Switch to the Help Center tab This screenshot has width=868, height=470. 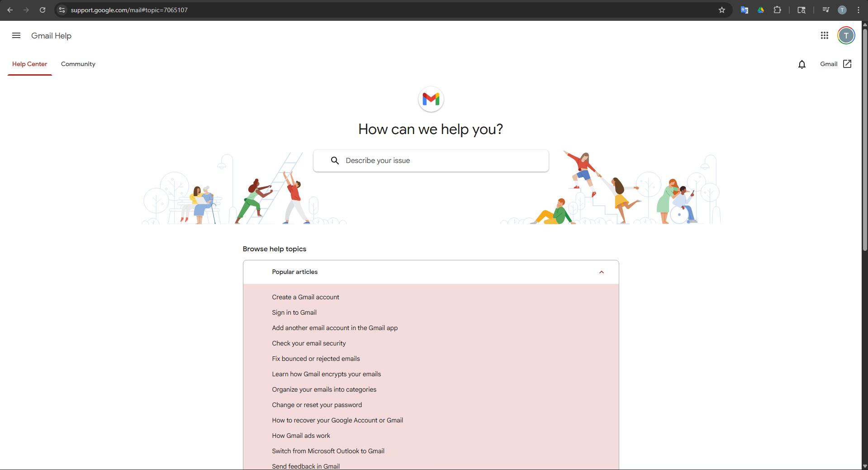(30, 64)
